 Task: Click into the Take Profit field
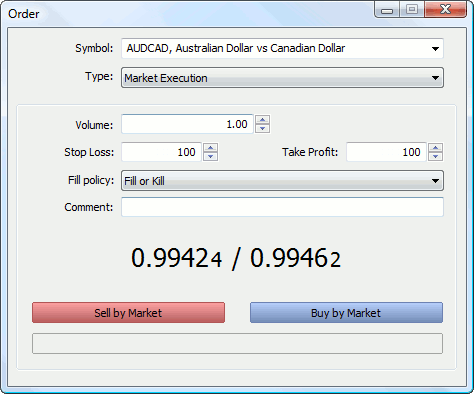[x=386, y=152]
